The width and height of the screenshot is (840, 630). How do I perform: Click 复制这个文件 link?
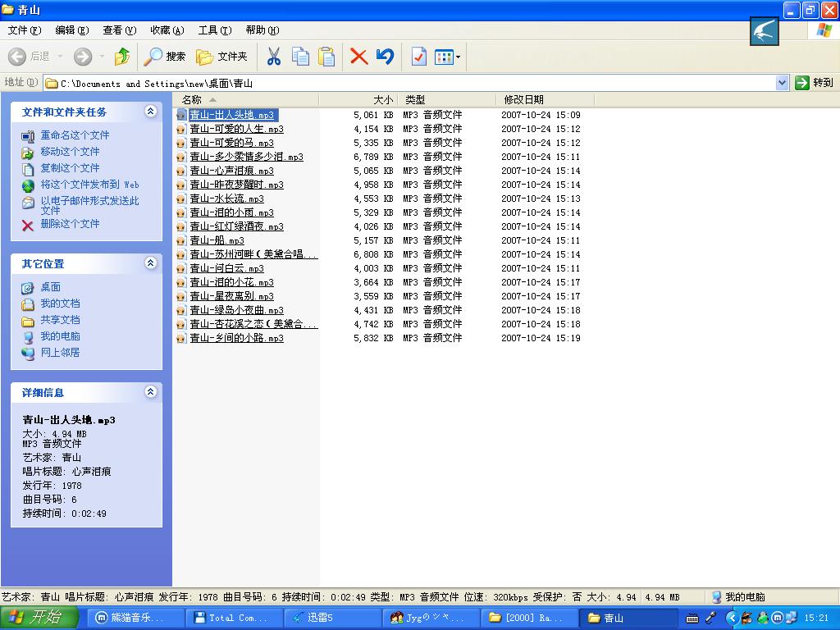point(71,167)
